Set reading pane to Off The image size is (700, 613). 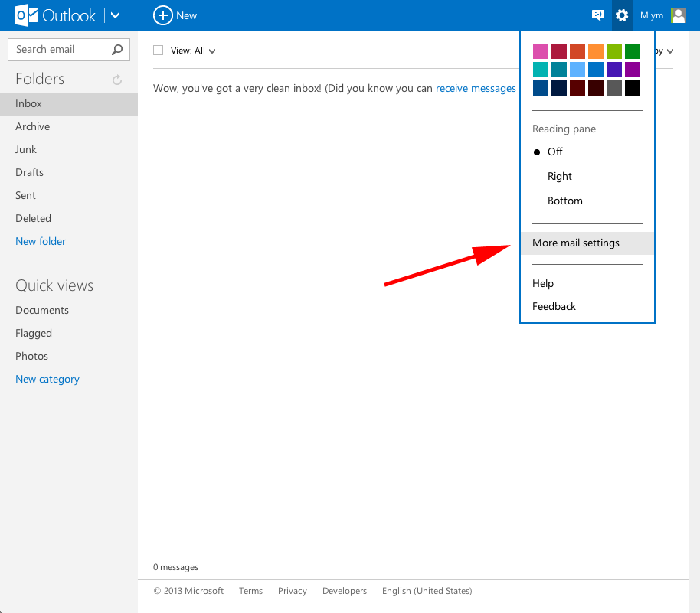554,152
